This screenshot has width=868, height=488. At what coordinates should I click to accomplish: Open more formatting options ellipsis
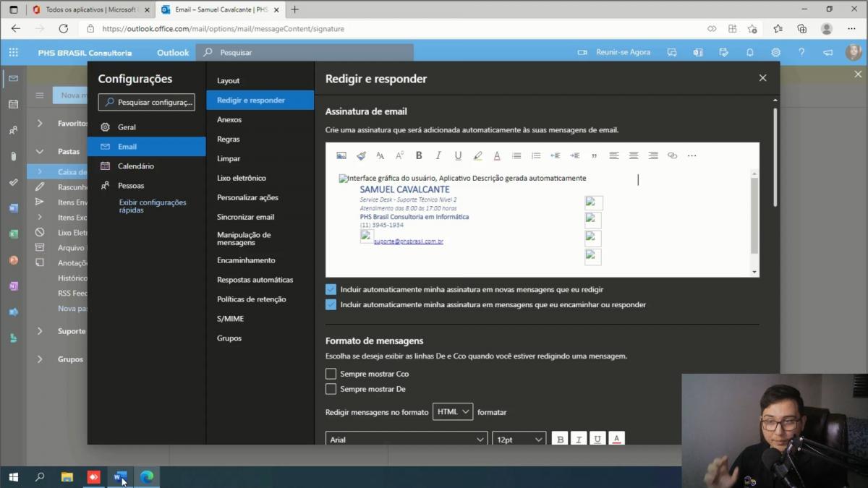click(692, 155)
